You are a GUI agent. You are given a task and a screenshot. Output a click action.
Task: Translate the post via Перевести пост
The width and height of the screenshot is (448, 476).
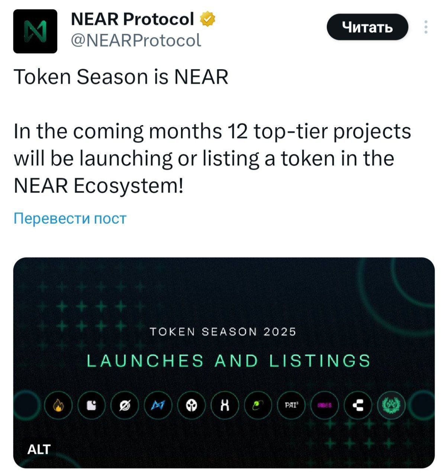click(70, 218)
